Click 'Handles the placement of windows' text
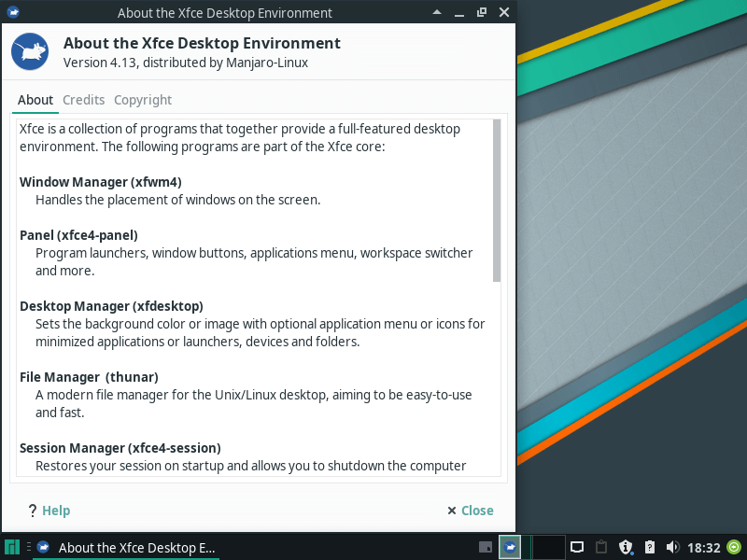 click(x=178, y=200)
